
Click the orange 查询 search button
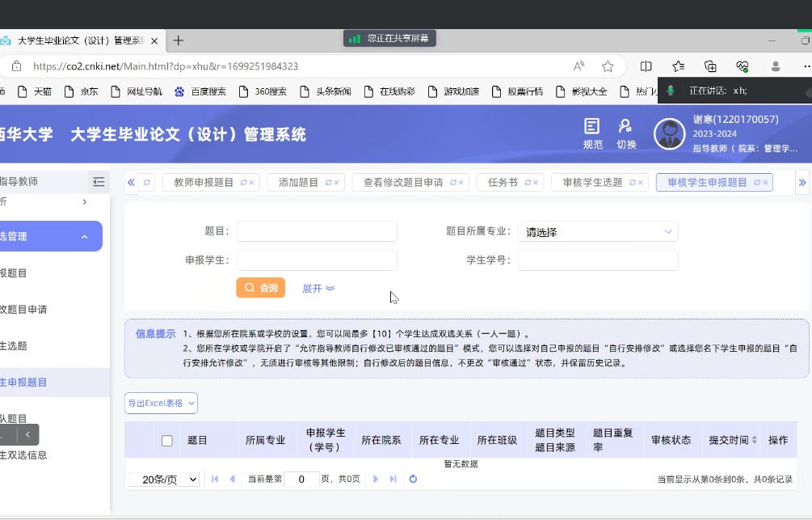pos(260,288)
